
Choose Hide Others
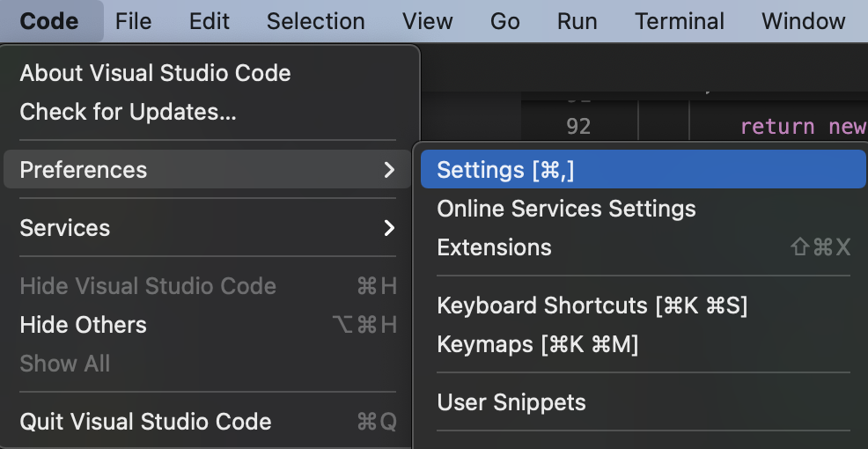coord(207,325)
